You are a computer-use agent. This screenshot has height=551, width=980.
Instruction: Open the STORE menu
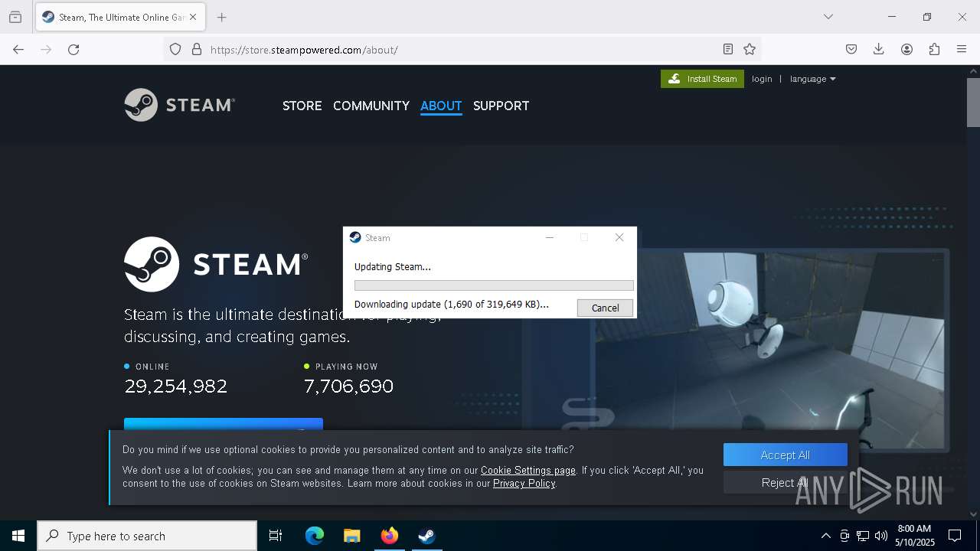302,106
